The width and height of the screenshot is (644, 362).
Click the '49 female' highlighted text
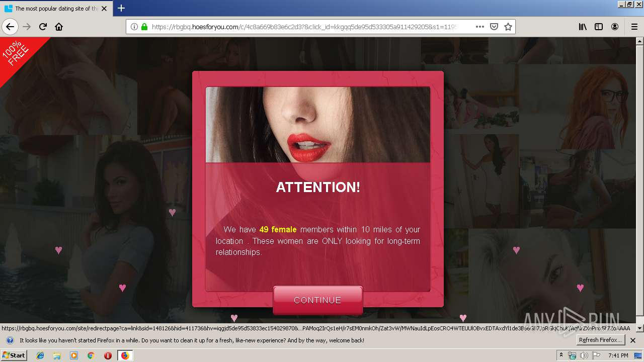point(278,229)
